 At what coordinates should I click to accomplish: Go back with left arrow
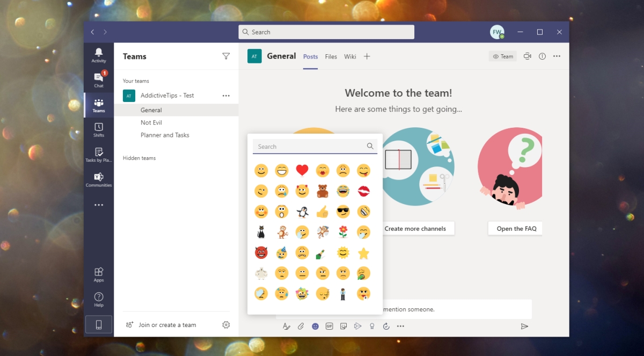coord(92,32)
